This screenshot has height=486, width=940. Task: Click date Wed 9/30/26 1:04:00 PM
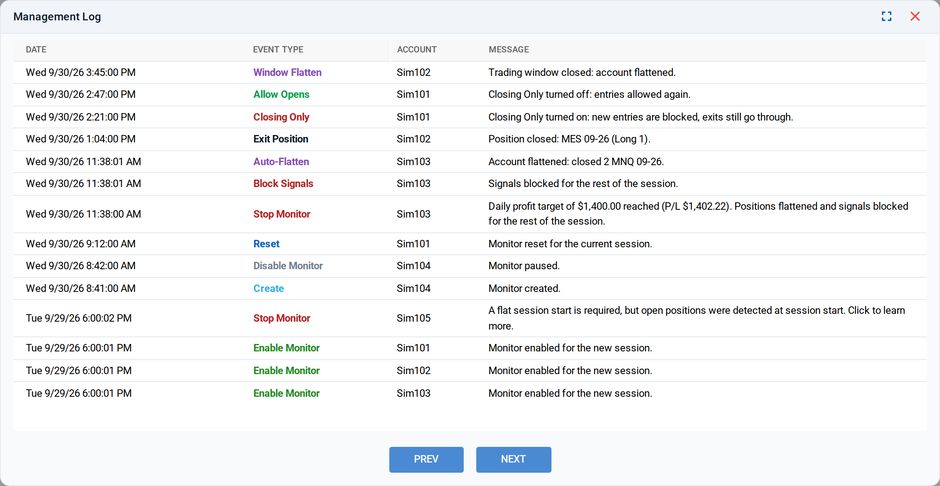pyautogui.click(x=80, y=140)
